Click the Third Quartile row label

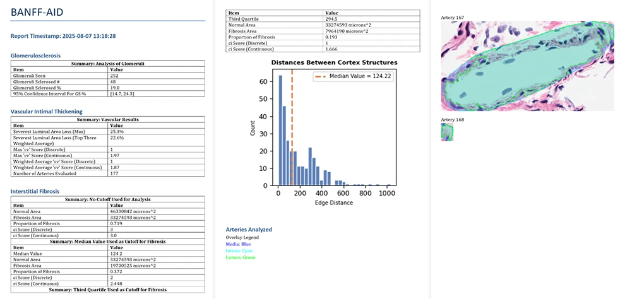tap(244, 19)
